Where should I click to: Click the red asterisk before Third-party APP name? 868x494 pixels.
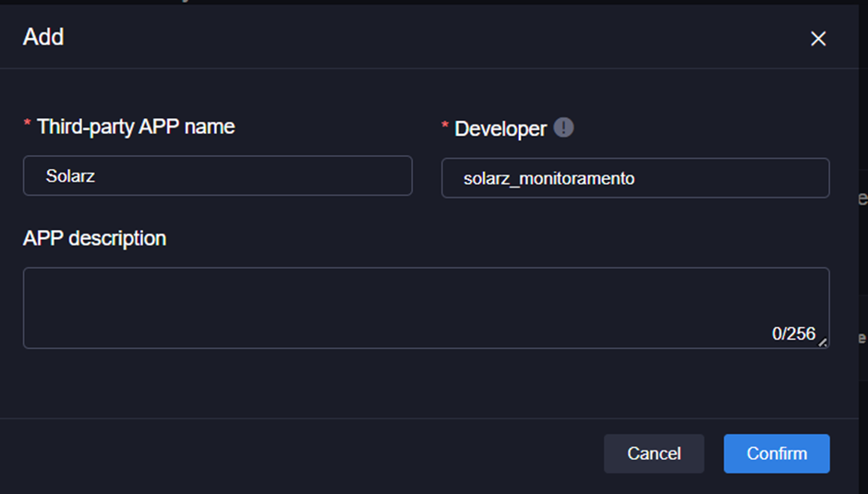(28, 126)
